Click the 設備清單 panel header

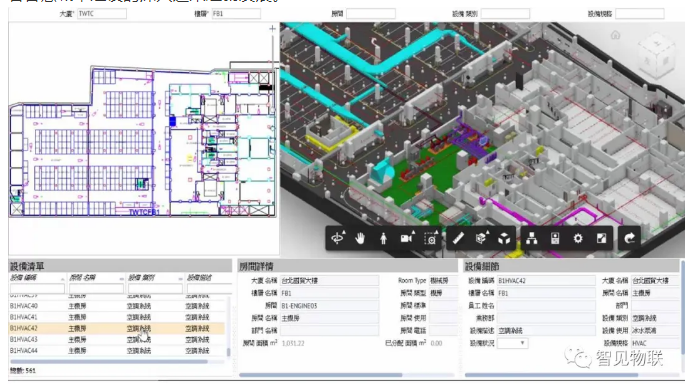click(x=120, y=266)
